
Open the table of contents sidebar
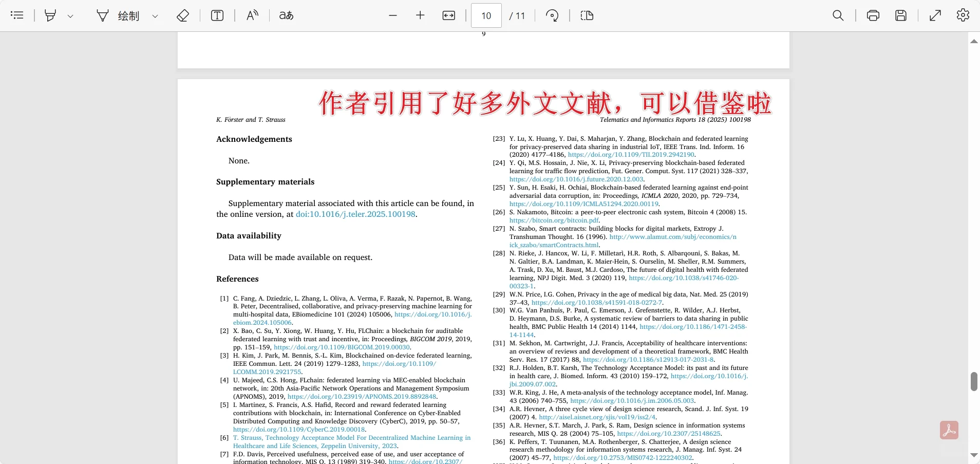tap(17, 15)
